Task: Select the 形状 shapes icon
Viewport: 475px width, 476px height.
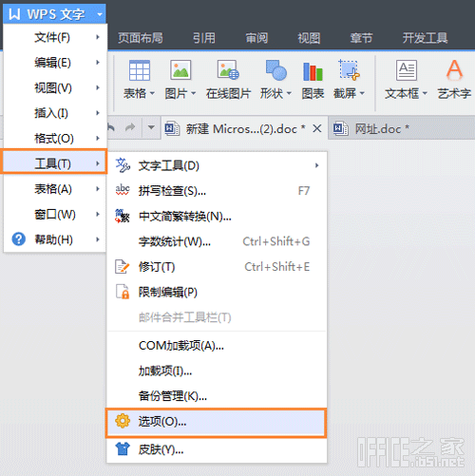Action: tap(276, 70)
